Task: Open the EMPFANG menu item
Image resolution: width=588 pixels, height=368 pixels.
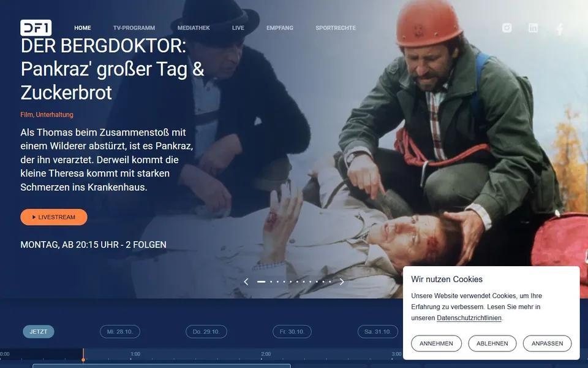Action: tap(280, 28)
